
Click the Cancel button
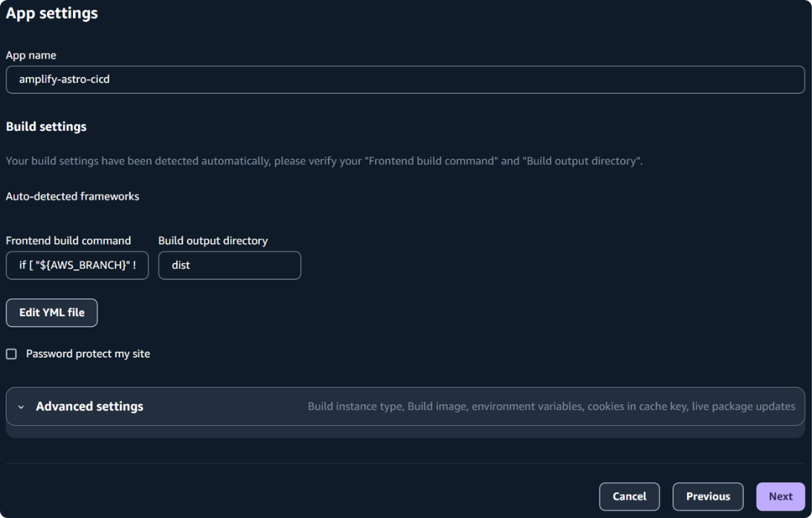pos(629,496)
